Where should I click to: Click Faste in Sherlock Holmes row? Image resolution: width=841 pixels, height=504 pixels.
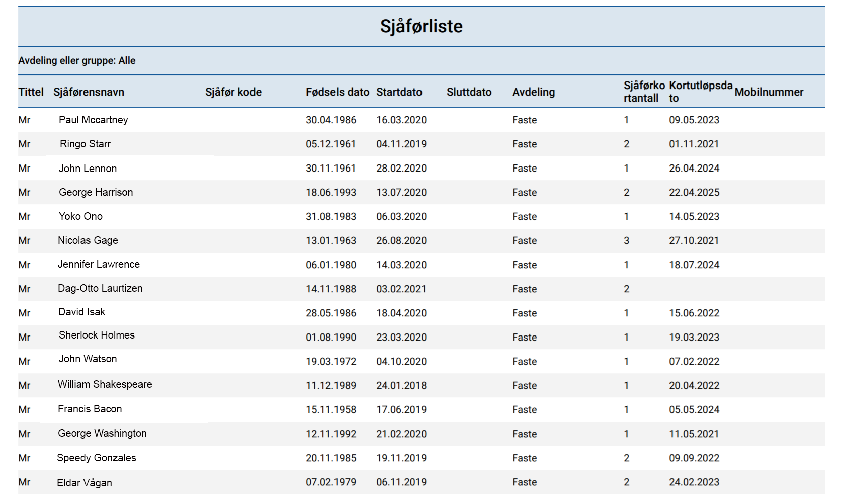(x=525, y=337)
